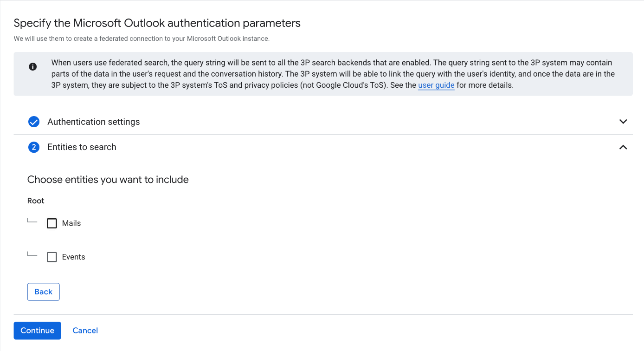Click the Mails entity label
Viewport: 644px width, 351px height.
pyautogui.click(x=71, y=223)
